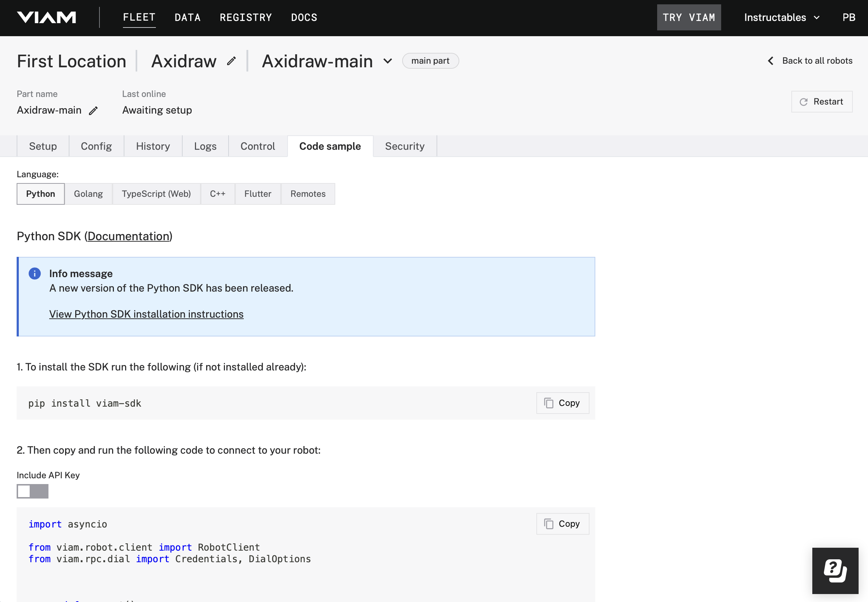Select the TypeScript Web language tab
868x602 pixels.
tap(156, 194)
